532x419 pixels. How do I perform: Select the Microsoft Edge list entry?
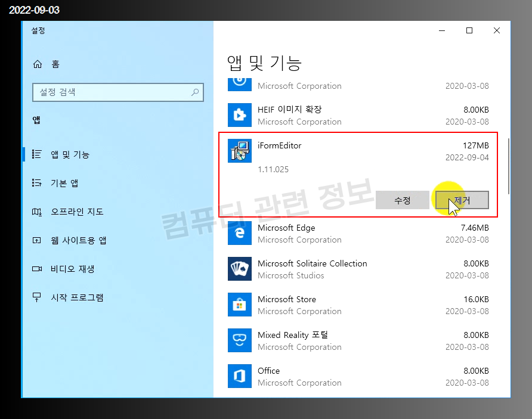click(358, 233)
